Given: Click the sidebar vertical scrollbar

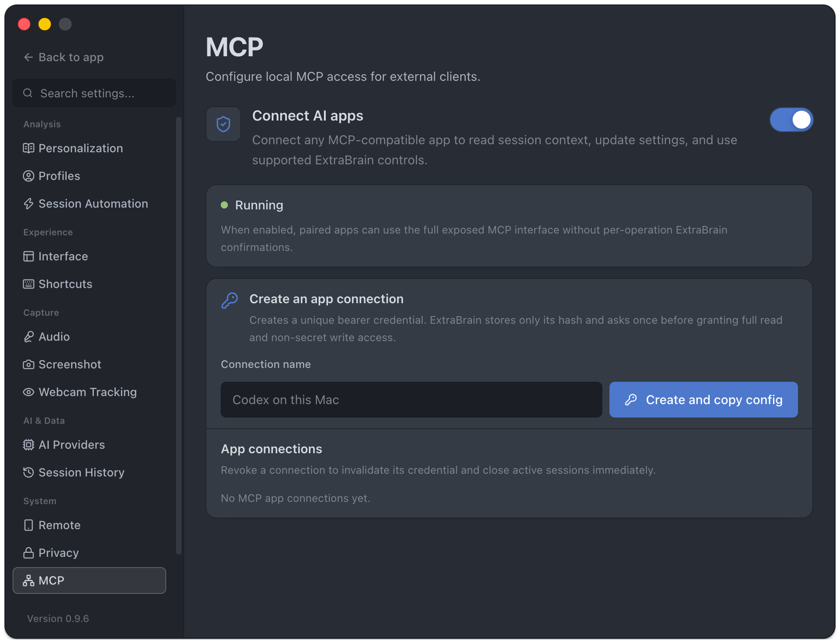Looking at the screenshot, I should coord(179,335).
